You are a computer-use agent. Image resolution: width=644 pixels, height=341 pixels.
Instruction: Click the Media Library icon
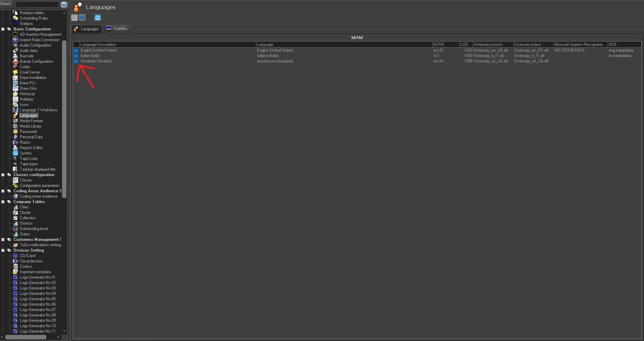16,126
